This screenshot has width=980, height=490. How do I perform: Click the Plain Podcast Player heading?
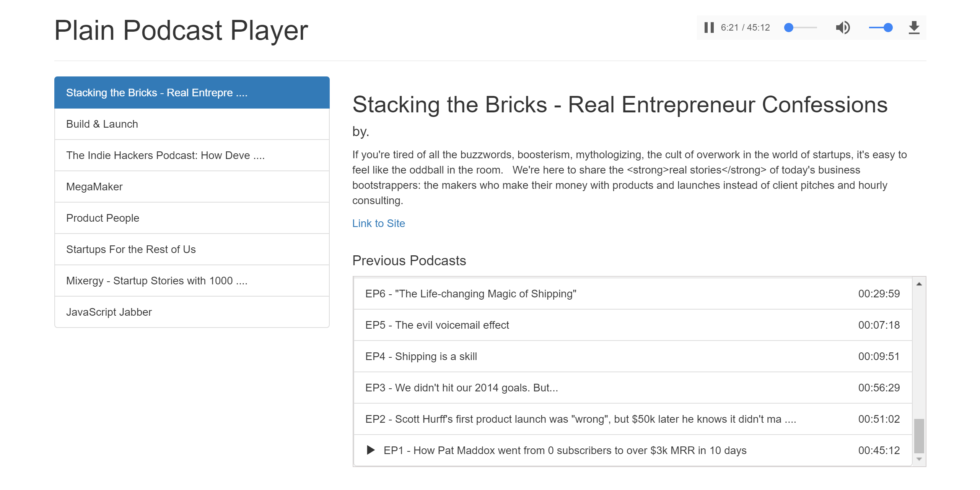pyautogui.click(x=181, y=30)
